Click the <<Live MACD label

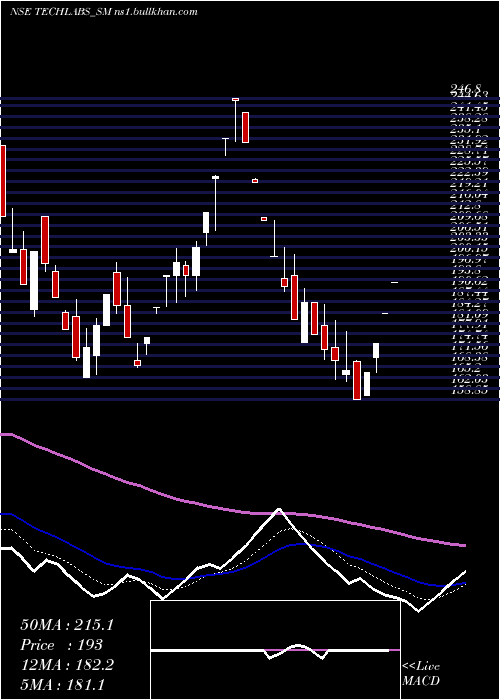[x=421, y=674]
